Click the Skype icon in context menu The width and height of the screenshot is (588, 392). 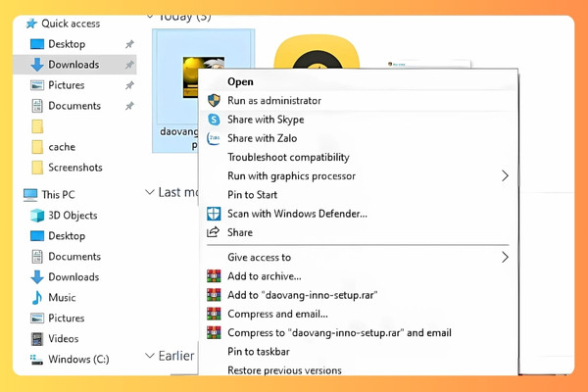click(x=214, y=120)
